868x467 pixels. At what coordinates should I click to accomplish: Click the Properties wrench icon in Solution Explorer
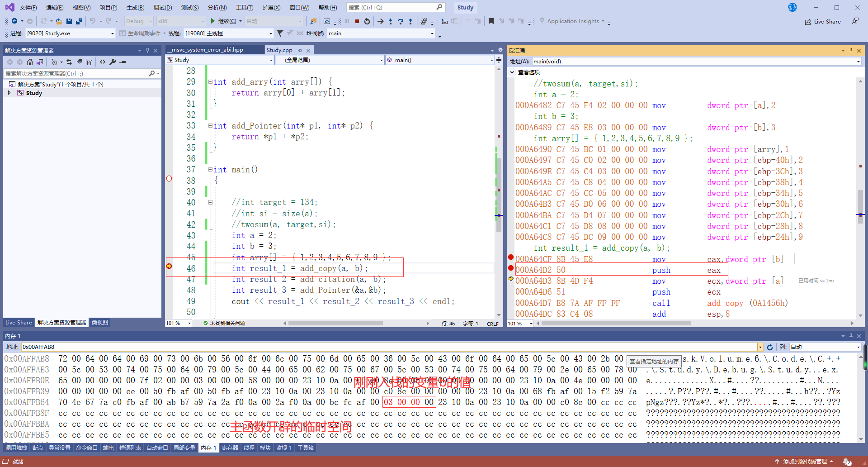click(113, 62)
